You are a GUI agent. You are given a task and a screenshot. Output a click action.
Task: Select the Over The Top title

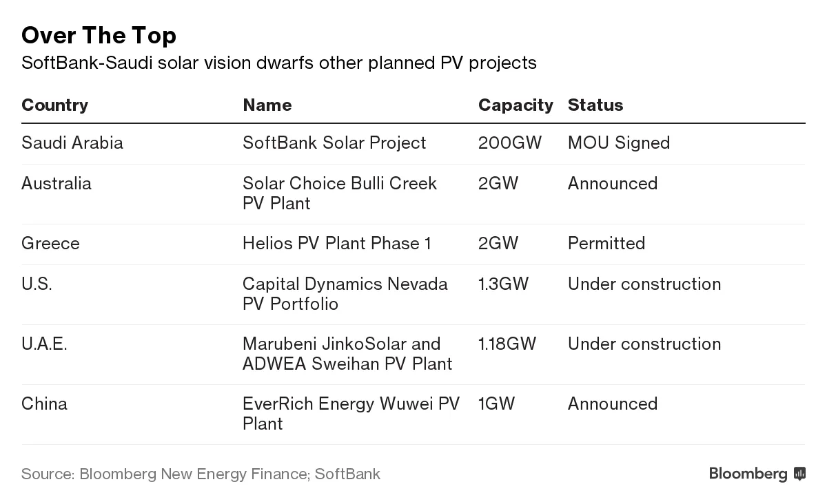[x=99, y=35]
